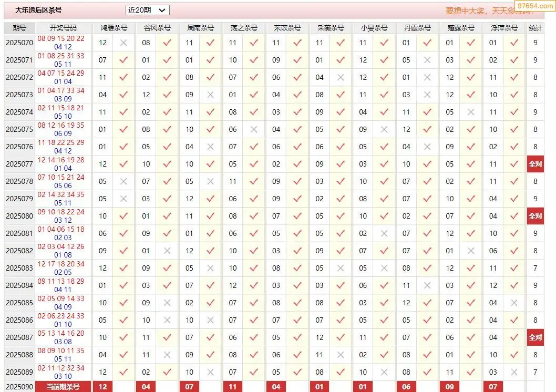Click the red 当前期杀号 label
The image size is (556, 392).
(63, 387)
